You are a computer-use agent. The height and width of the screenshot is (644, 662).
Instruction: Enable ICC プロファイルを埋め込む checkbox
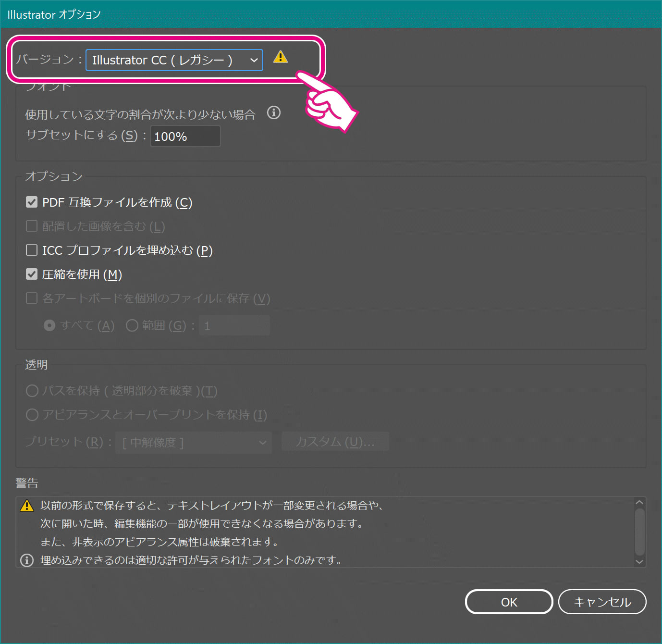tap(32, 250)
